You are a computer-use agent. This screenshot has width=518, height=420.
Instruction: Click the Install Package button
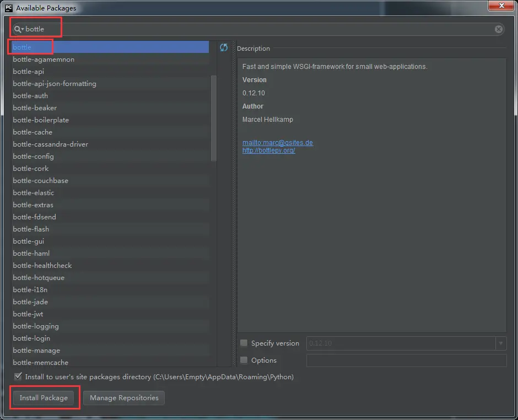[44, 398]
